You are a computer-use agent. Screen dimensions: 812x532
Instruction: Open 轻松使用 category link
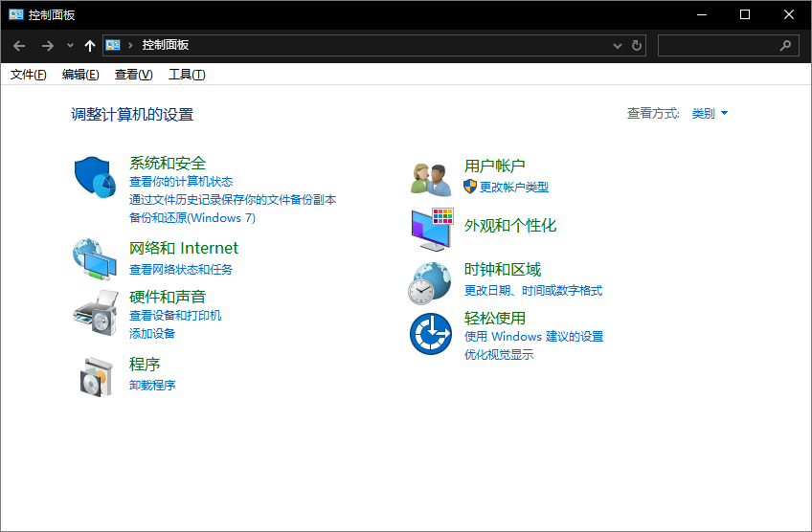point(494,319)
